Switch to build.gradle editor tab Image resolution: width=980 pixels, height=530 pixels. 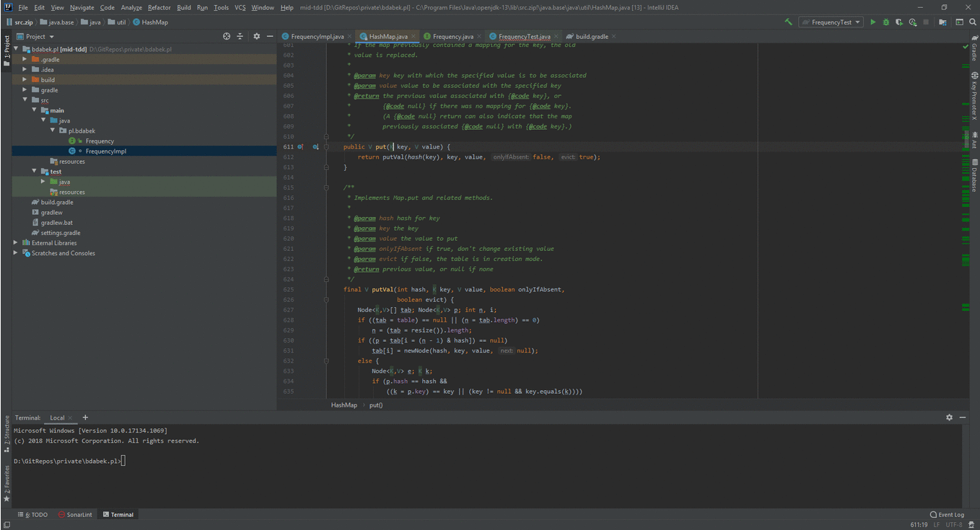591,36
